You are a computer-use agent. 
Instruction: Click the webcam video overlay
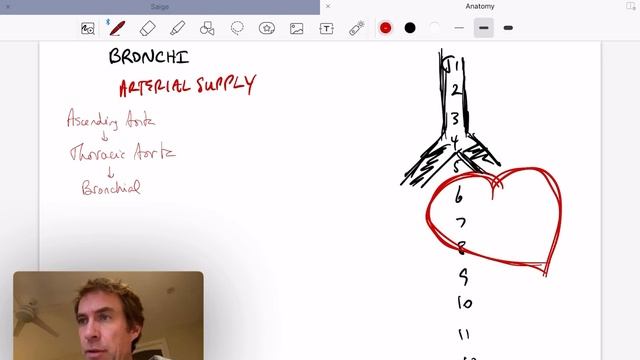pyautogui.click(x=108, y=316)
